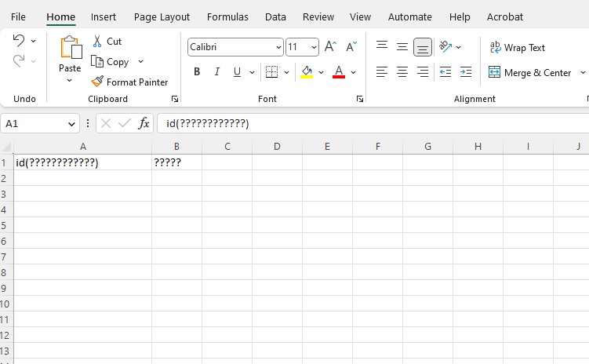Click the Increase Indent icon
Screen dimensions: 589x364
tap(466, 72)
